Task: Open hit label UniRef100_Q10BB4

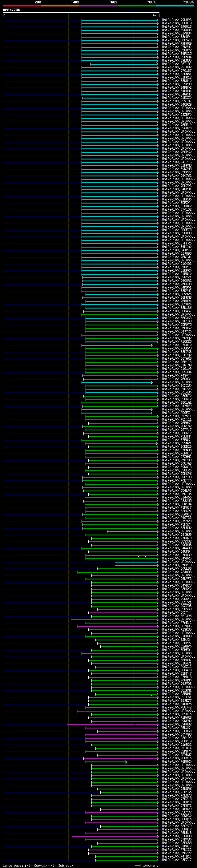Action: pos(177,33)
